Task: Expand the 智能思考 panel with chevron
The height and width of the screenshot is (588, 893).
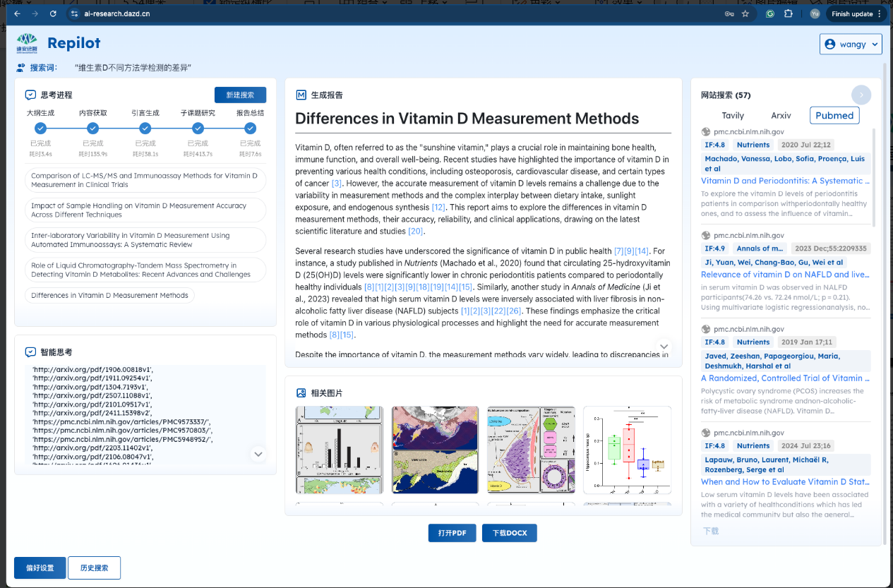Action: 258,454
